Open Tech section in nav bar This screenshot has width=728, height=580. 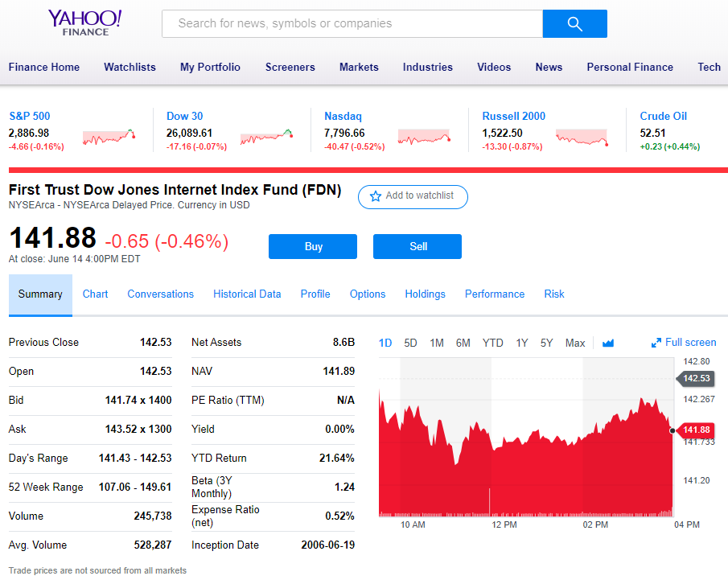coord(709,68)
